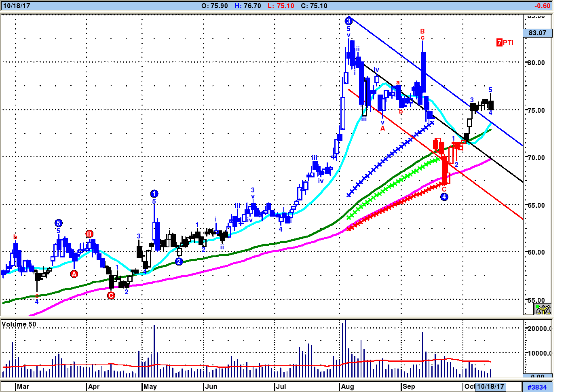Select the red circled B marker in April
The image size is (566, 392).
click(x=89, y=234)
